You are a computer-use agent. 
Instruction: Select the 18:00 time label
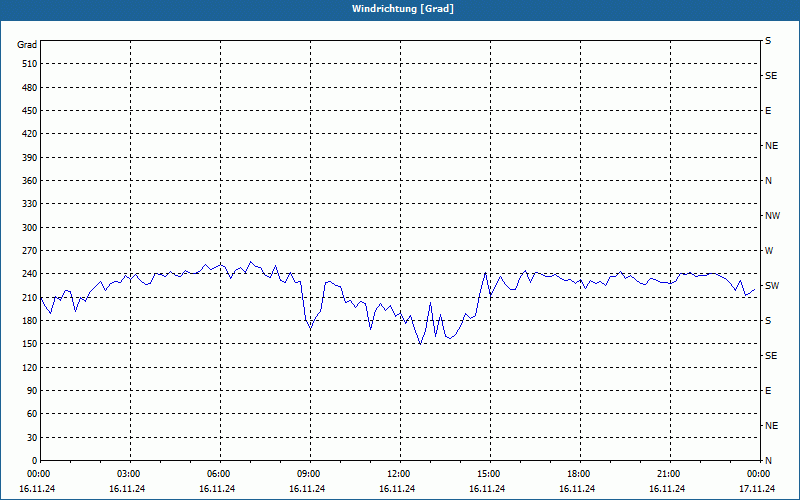[x=579, y=474]
